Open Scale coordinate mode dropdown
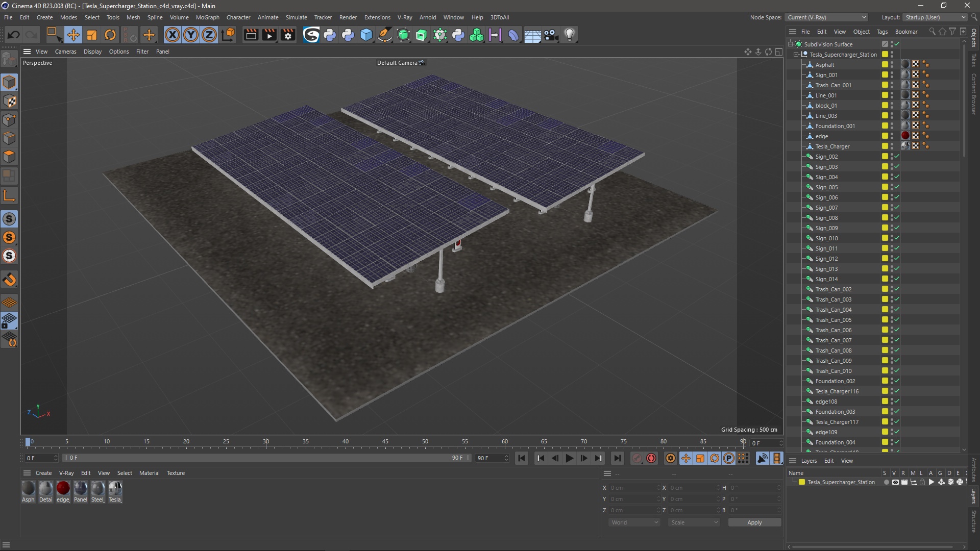Image resolution: width=980 pixels, height=551 pixels. pos(694,522)
